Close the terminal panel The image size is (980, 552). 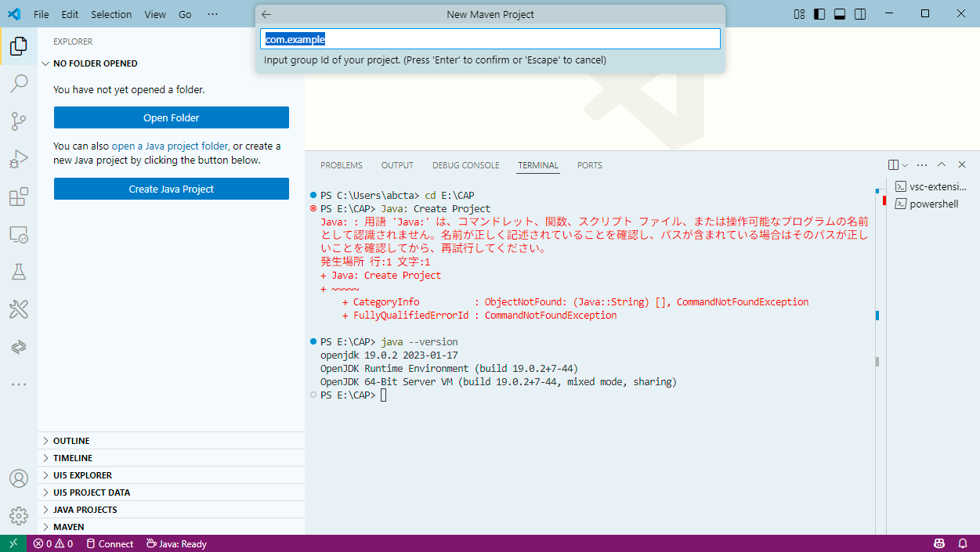pos(962,165)
